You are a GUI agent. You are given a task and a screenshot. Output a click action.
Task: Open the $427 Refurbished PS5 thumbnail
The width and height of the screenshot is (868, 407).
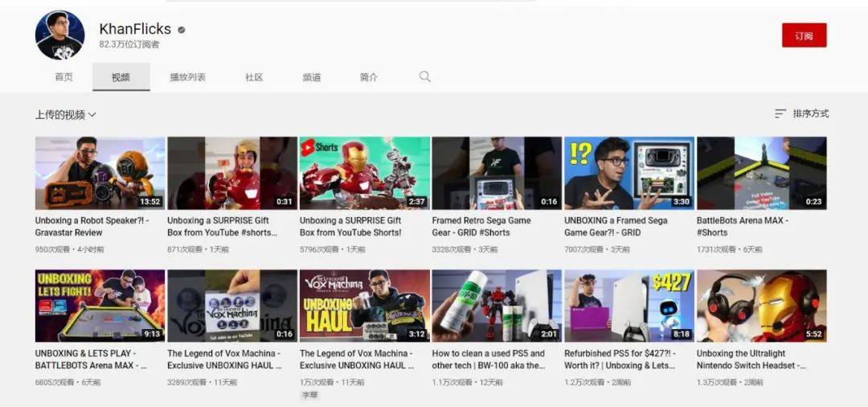[x=628, y=306]
